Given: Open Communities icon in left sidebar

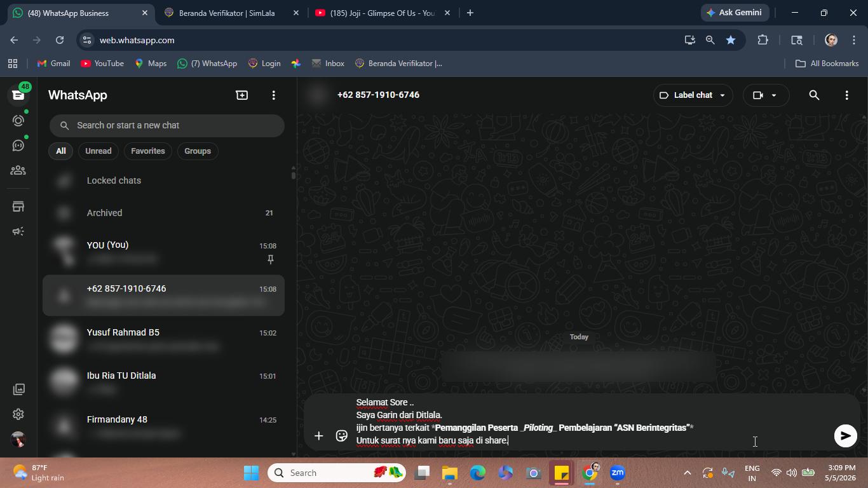Looking at the screenshot, I should coord(18,170).
